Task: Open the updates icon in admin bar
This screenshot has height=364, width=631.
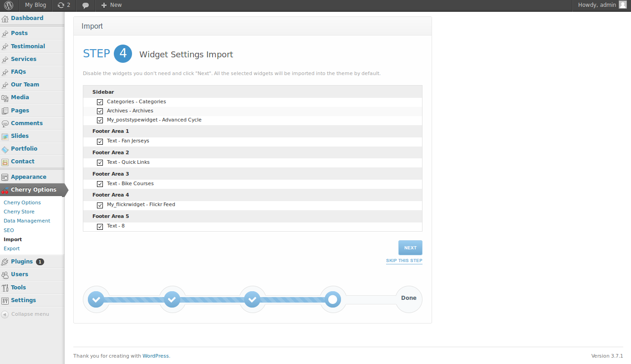Action: tap(61, 5)
